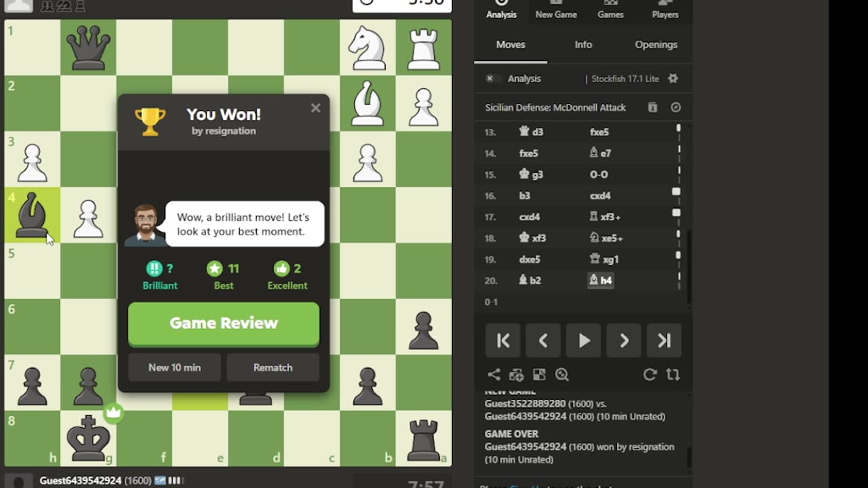The image size is (868, 488).
Task: Click the Best move star icon
Action: click(x=214, y=268)
